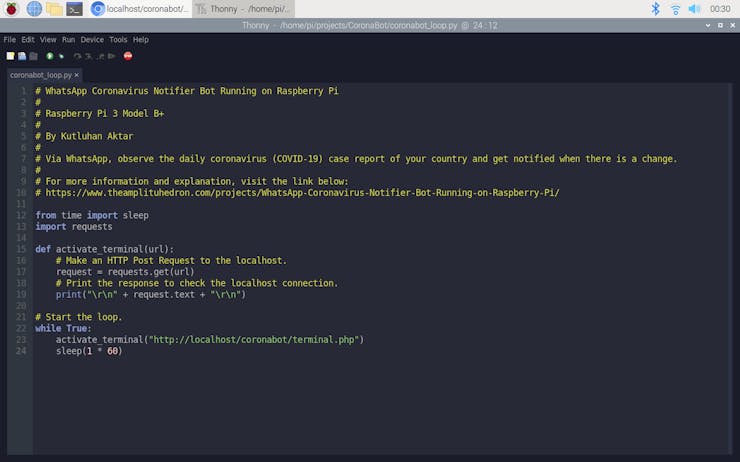The image size is (740, 462).
Task: Launch the web browser globe icon
Action: tap(34, 8)
